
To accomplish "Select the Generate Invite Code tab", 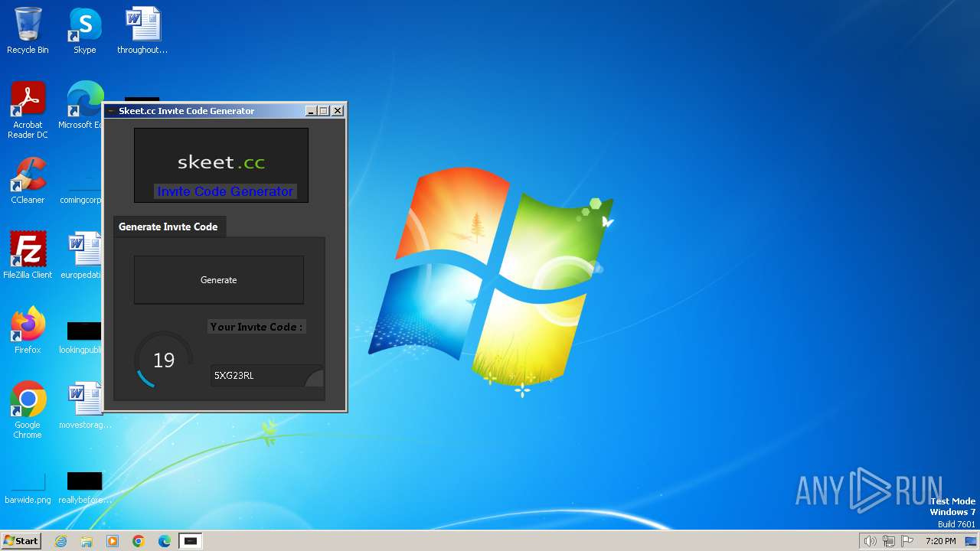I will (168, 227).
